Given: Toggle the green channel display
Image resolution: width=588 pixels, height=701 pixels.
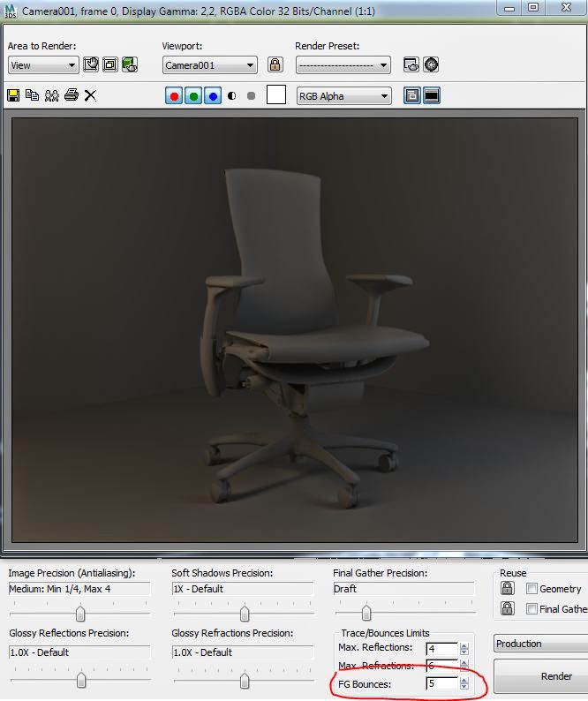Looking at the screenshot, I should click(x=193, y=95).
